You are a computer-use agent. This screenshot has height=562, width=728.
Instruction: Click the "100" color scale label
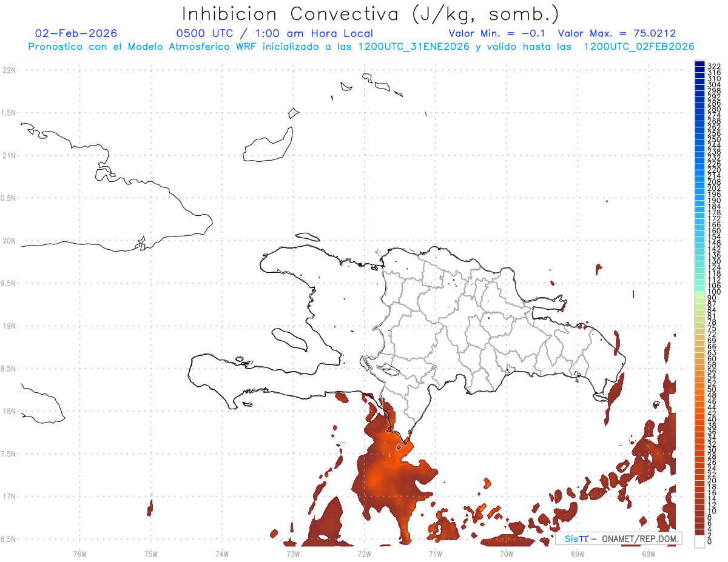click(714, 292)
